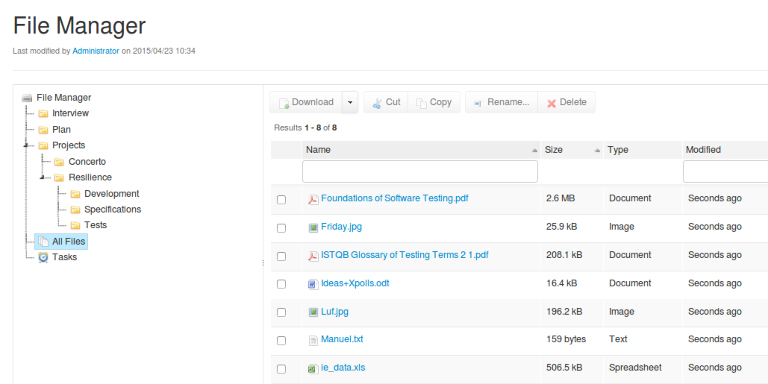Click the PDF icon for ISTQB Glossary

(313, 256)
